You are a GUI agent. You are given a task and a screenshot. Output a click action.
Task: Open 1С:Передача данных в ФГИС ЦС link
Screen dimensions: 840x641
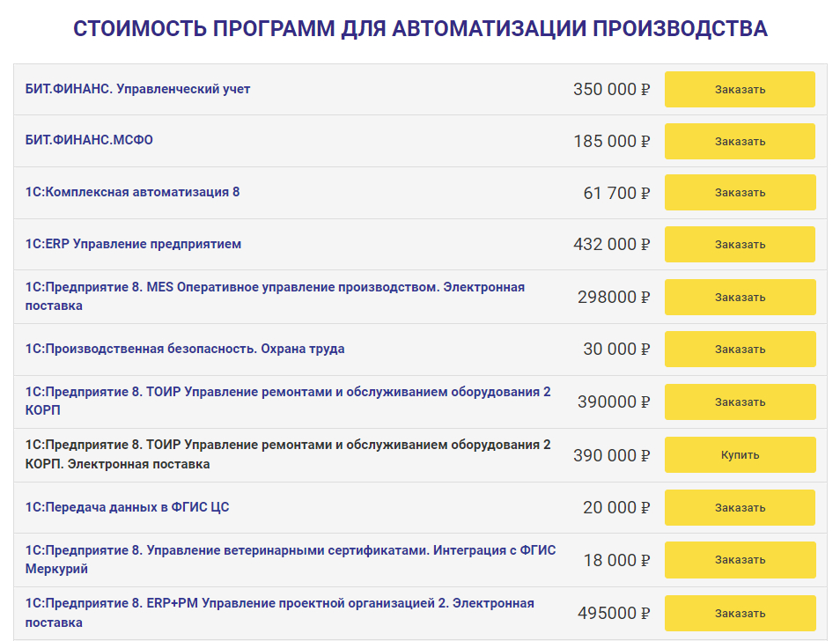pyautogui.click(x=128, y=507)
